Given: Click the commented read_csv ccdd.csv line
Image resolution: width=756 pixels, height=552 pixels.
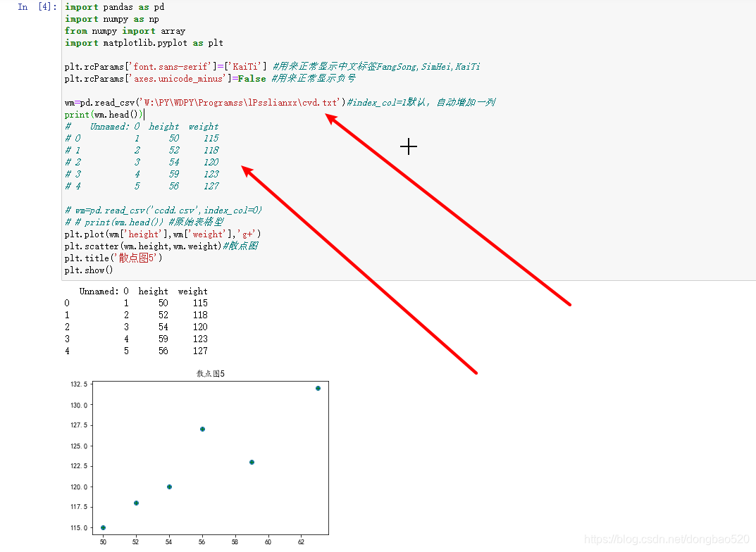Looking at the screenshot, I should click(163, 210).
